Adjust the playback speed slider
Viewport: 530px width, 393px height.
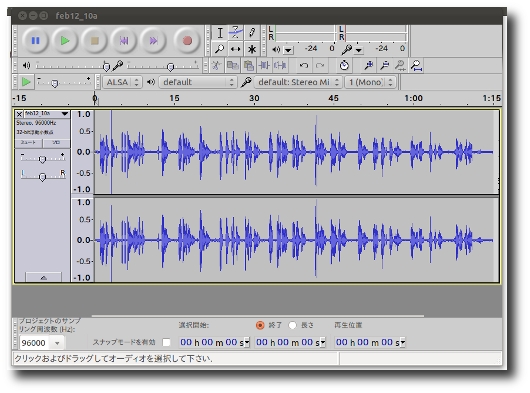(64, 82)
